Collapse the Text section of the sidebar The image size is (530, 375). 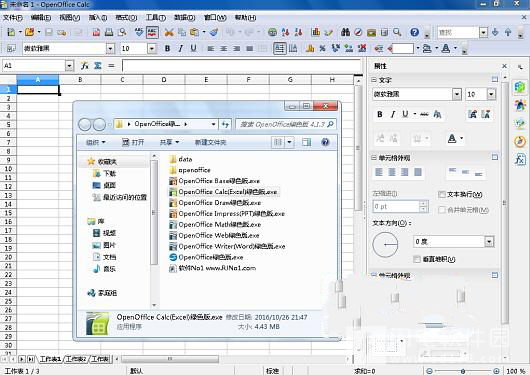coord(374,80)
